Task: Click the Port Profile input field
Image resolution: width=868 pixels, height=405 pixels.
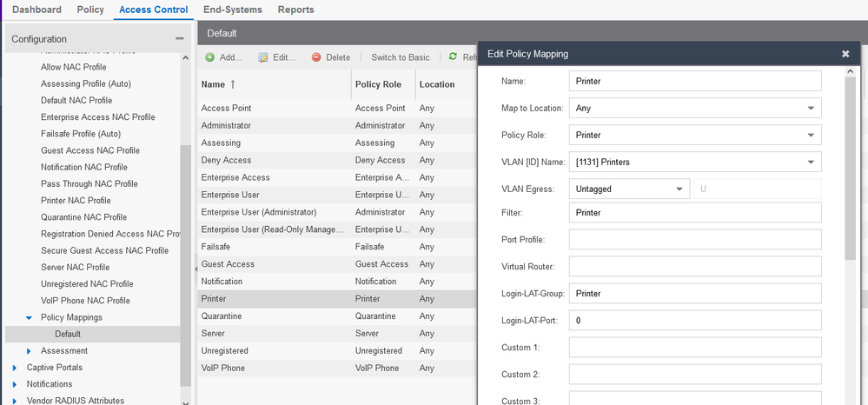Action: [x=695, y=240]
